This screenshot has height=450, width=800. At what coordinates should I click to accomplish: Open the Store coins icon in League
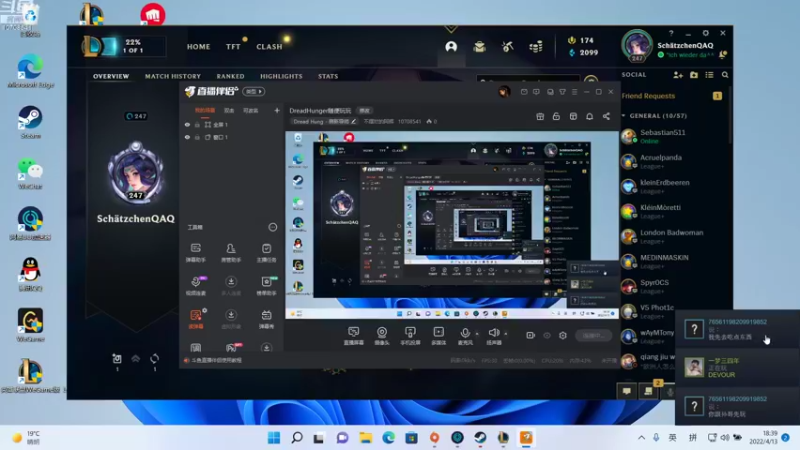536,47
